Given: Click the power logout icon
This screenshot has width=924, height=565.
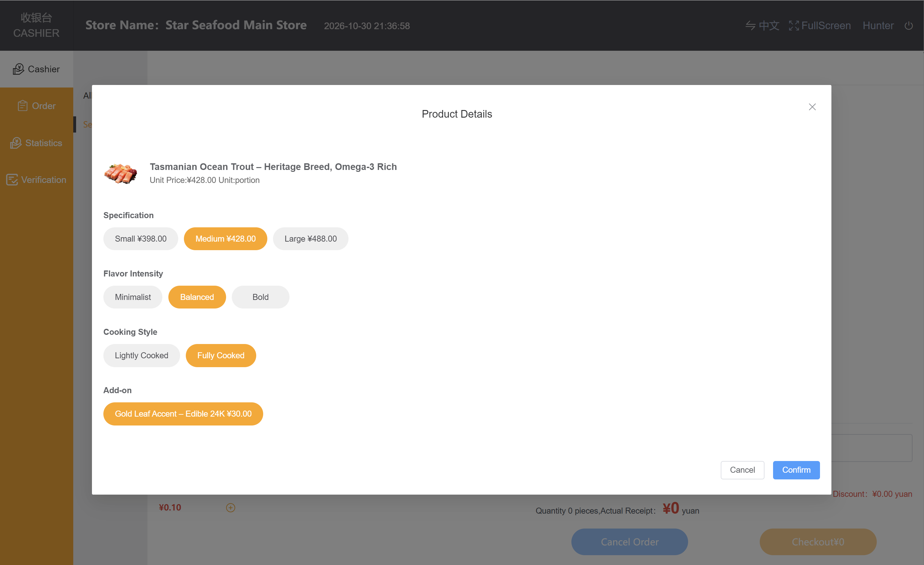Looking at the screenshot, I should [908, 25].
